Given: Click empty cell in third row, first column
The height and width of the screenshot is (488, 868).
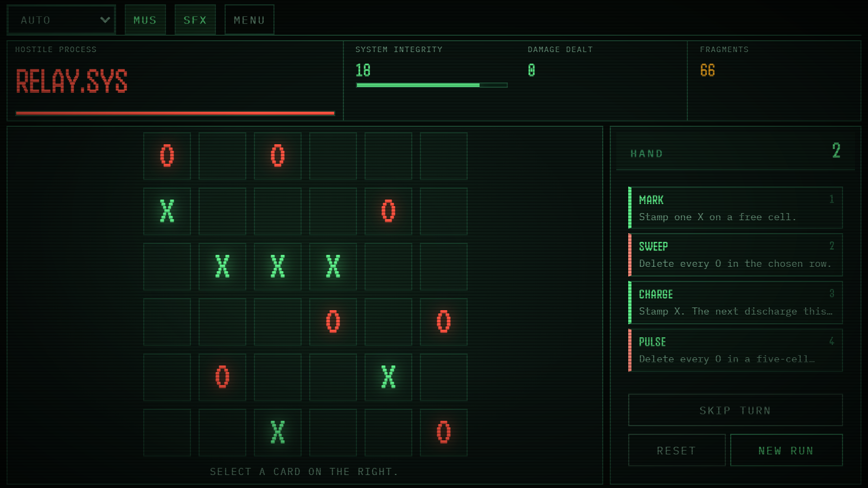Looking at the screenshot, I should 167,267.
